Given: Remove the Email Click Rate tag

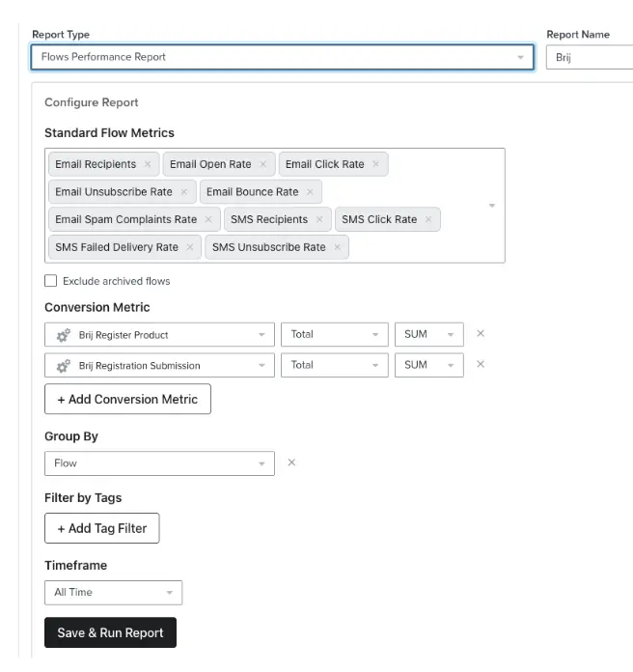Looking at the screenshot, I should tap(375, 164).
